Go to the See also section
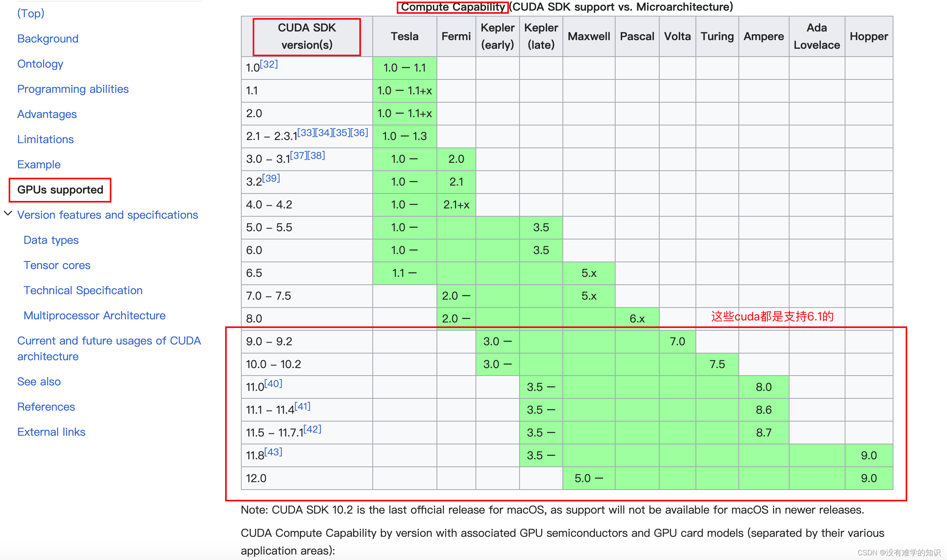 [x=39, y=381]
